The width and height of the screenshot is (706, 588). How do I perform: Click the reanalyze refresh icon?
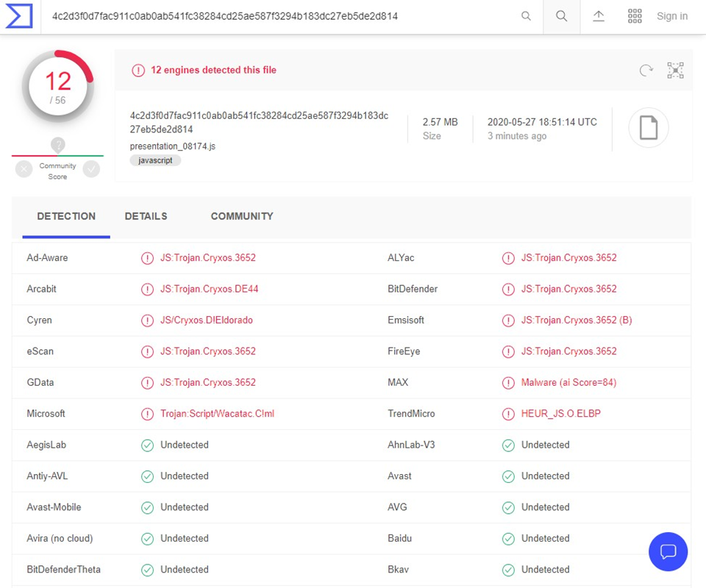[646, 71]
